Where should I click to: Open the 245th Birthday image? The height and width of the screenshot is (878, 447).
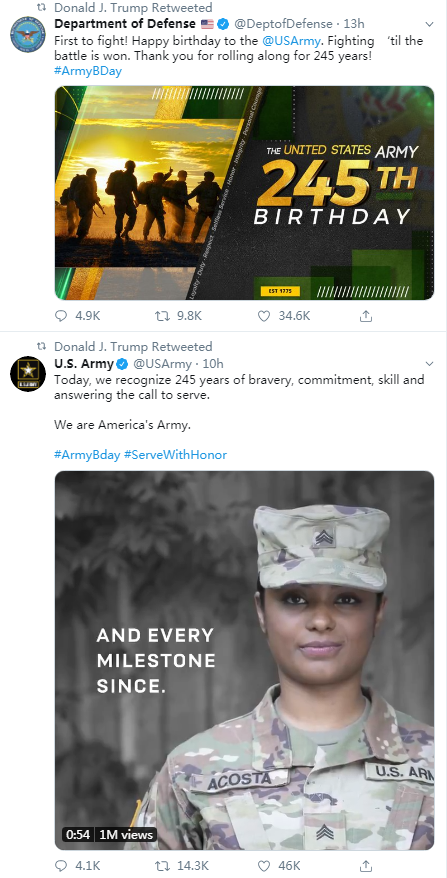coord(244,193)
